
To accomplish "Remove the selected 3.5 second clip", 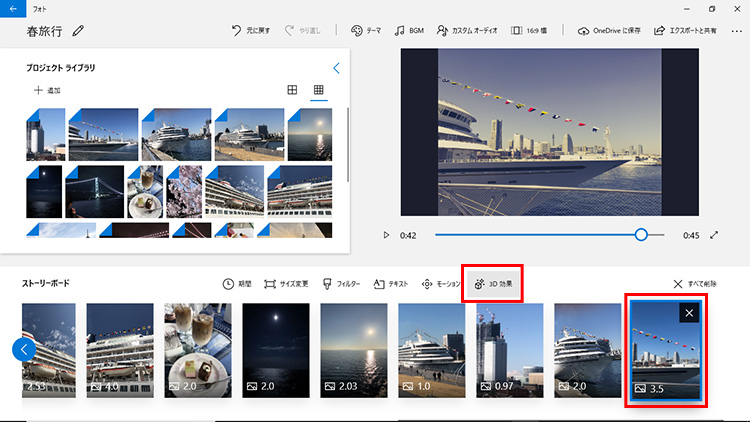I will click(x=689, y=313).
